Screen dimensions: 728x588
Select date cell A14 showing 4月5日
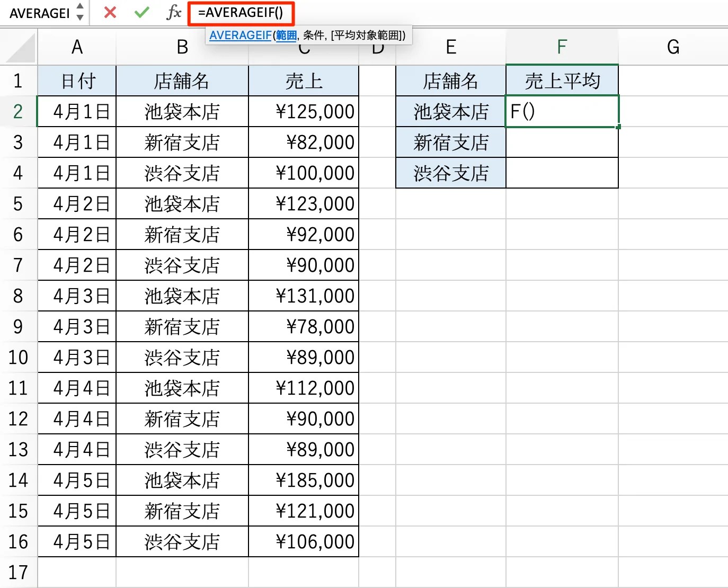pyautogui.click(x=77, y=480)
